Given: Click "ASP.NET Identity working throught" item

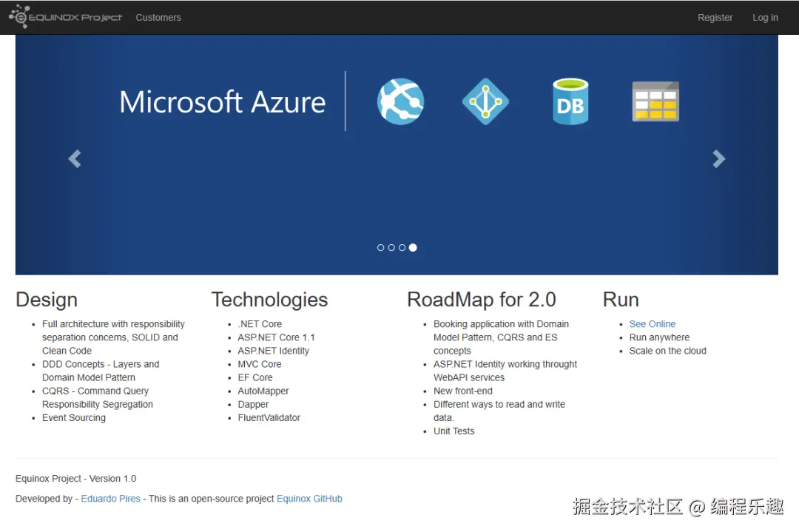Looking at the screenshot, I should pos(505,364).
